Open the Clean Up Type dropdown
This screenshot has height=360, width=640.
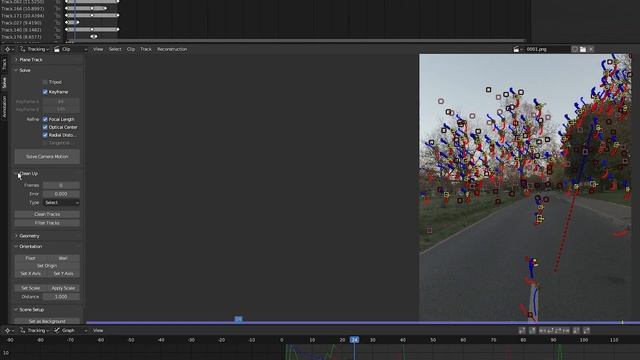(61, 203)
